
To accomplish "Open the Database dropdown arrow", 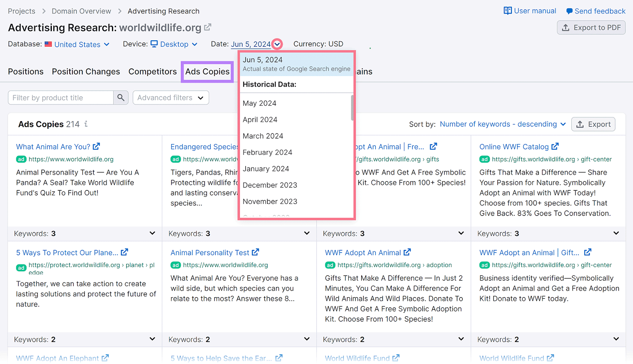I will (107, 44).
